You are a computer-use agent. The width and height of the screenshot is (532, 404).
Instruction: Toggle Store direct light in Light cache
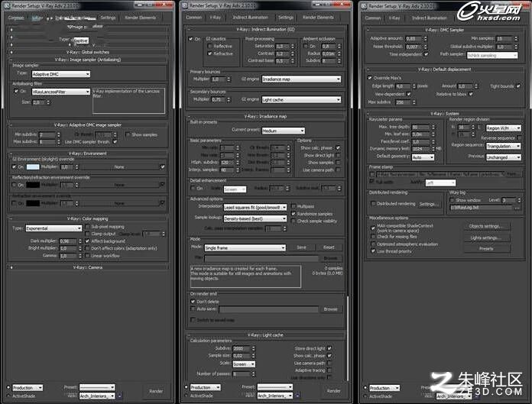coord(329,348)
